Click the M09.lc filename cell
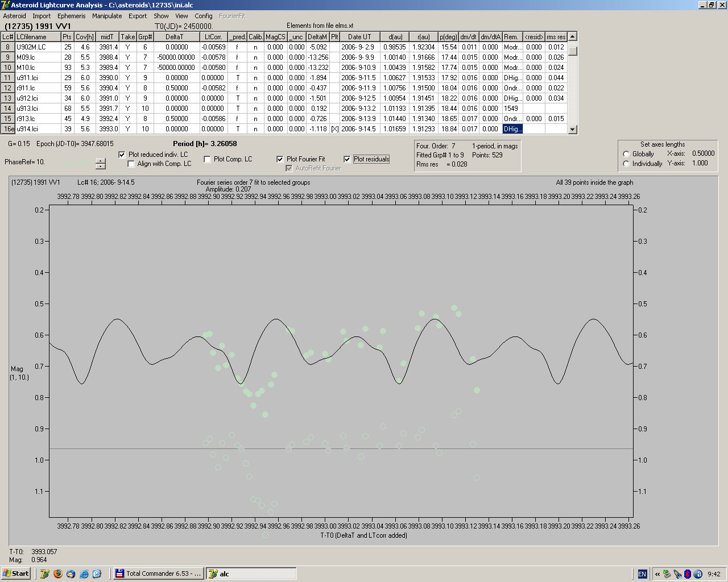 38,57
